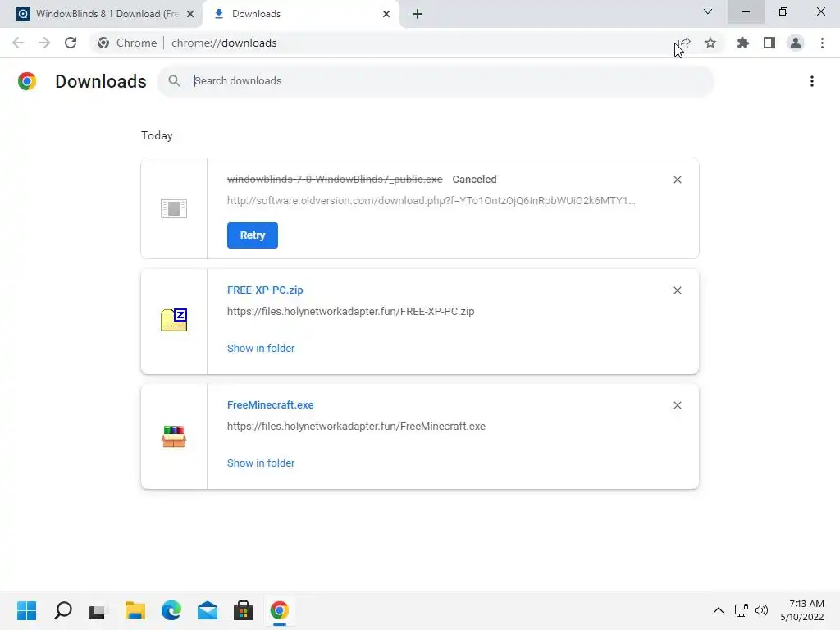Viewport: 840px width, 630px height.
Task: Click the 'Canceled' status label
Action: (475, 180)
